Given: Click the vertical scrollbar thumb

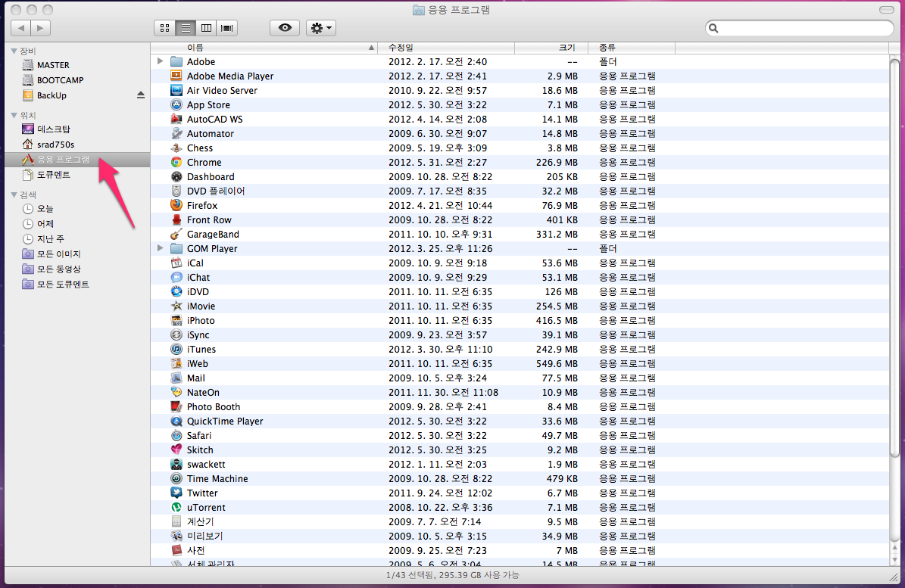Looking at the screenshot, I should pyautogui.click(x=894, y=258).
